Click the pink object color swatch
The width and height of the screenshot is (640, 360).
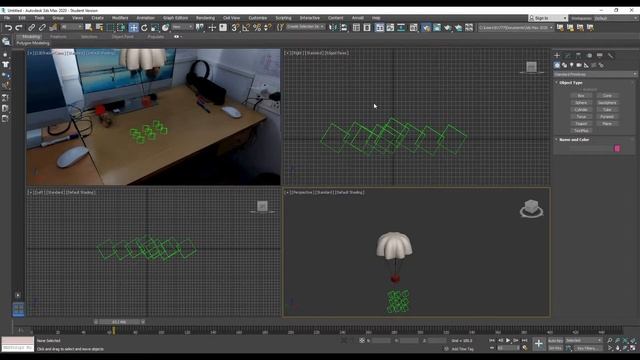[x=617, y=149]
